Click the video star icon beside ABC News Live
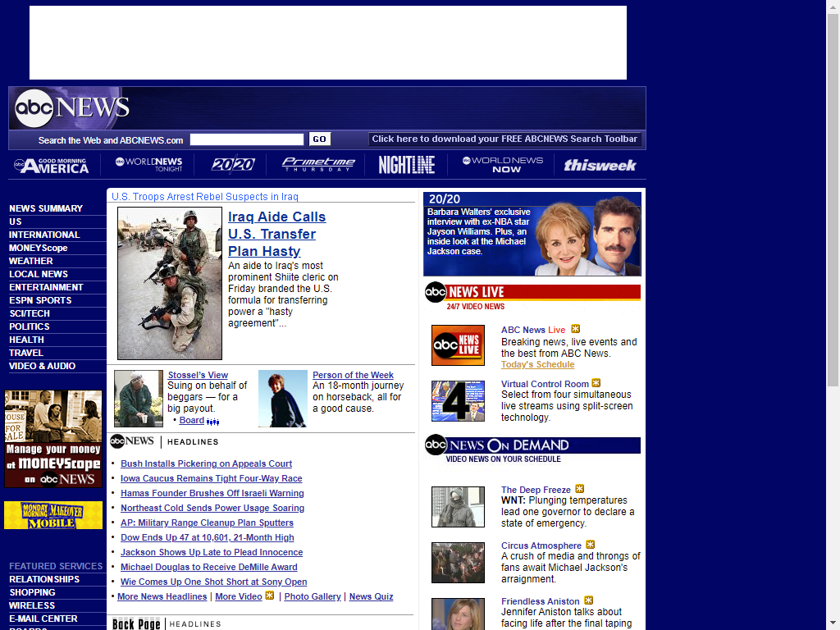840x630 pixels. (x=575, y=329)
